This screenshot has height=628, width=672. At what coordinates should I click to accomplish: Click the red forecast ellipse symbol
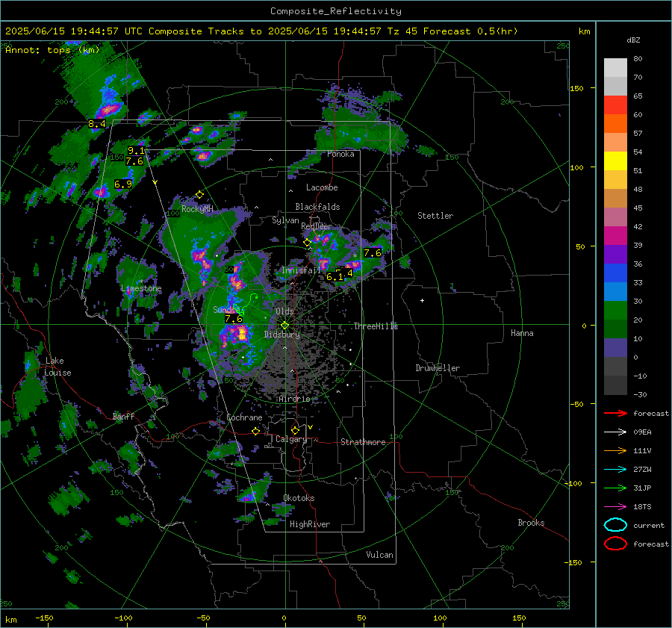(x=615, y=544)
